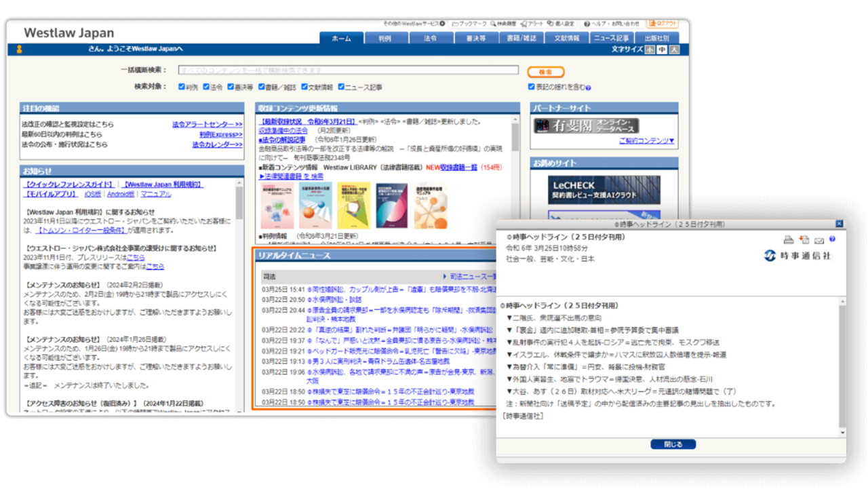
Task: Click the download document icon in popup
Action: point(804,239)
